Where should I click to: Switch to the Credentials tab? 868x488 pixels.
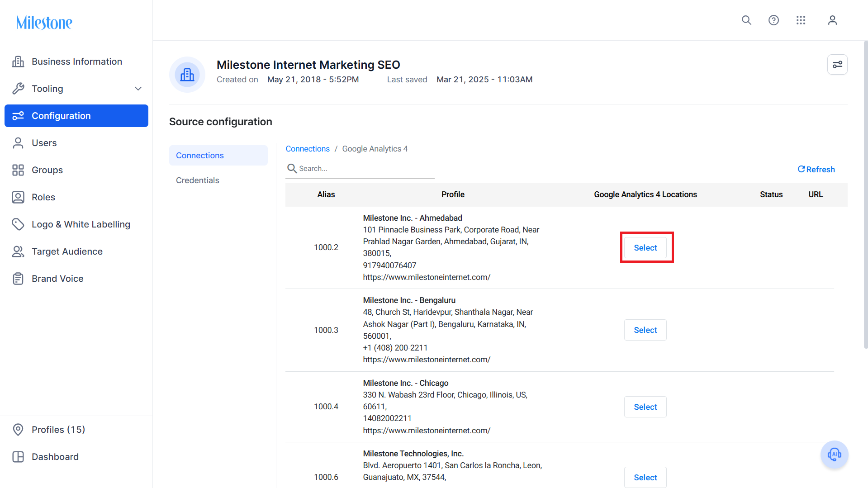point(218,180)
